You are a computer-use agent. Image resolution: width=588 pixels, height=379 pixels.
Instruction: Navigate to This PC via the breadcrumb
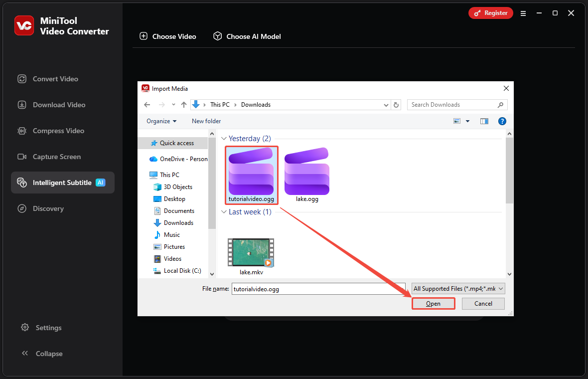click(x=219, y=104)
